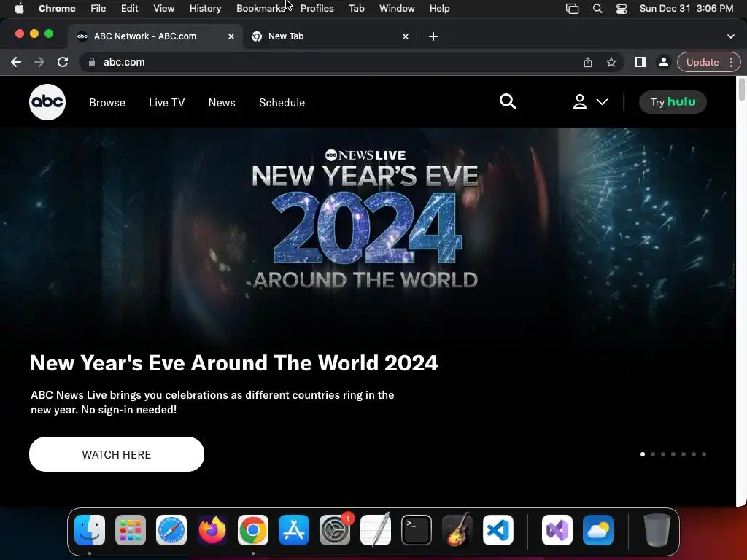Click the share page icon in address bar
Viewport: 747px width, 560px height.
pyautogui.click(x=588, y=63)
